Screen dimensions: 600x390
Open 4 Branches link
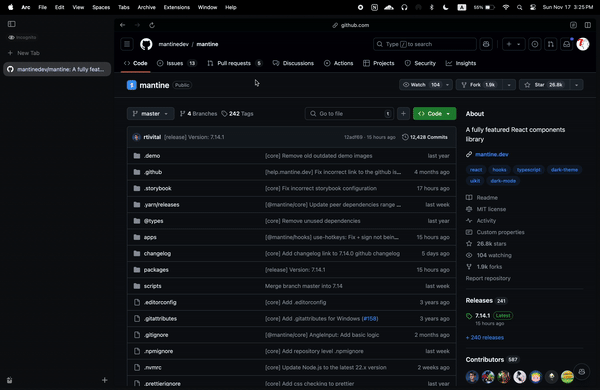[x=198, y=114]
